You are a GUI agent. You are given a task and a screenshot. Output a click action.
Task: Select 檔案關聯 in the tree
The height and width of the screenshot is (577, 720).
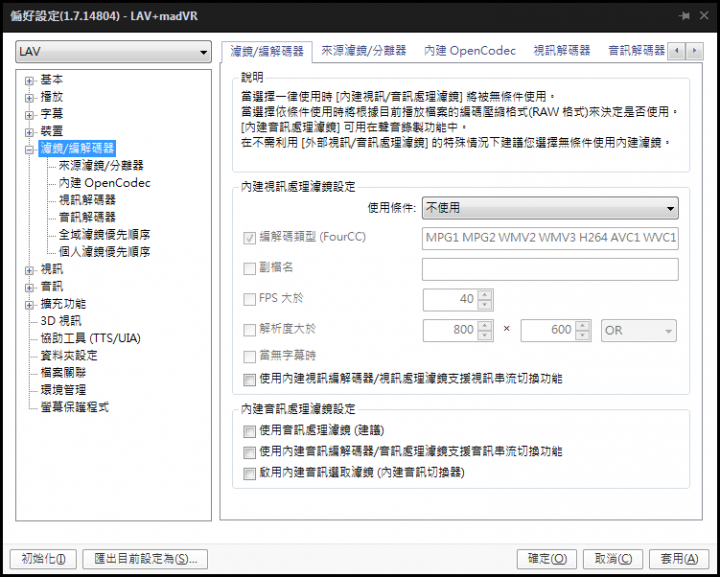pyautogui.click(x=63, y=373)
